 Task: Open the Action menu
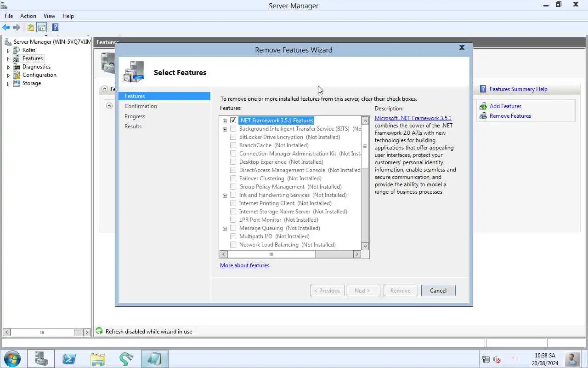[28, 16]
